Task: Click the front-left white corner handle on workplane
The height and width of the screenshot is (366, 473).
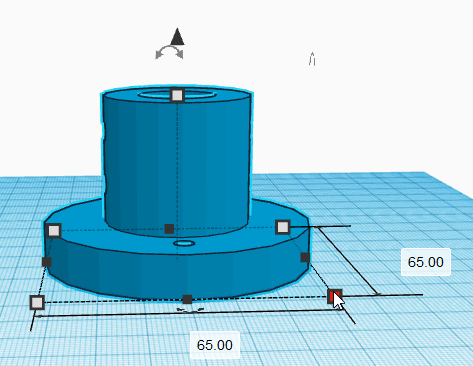Action: point(37,302)
